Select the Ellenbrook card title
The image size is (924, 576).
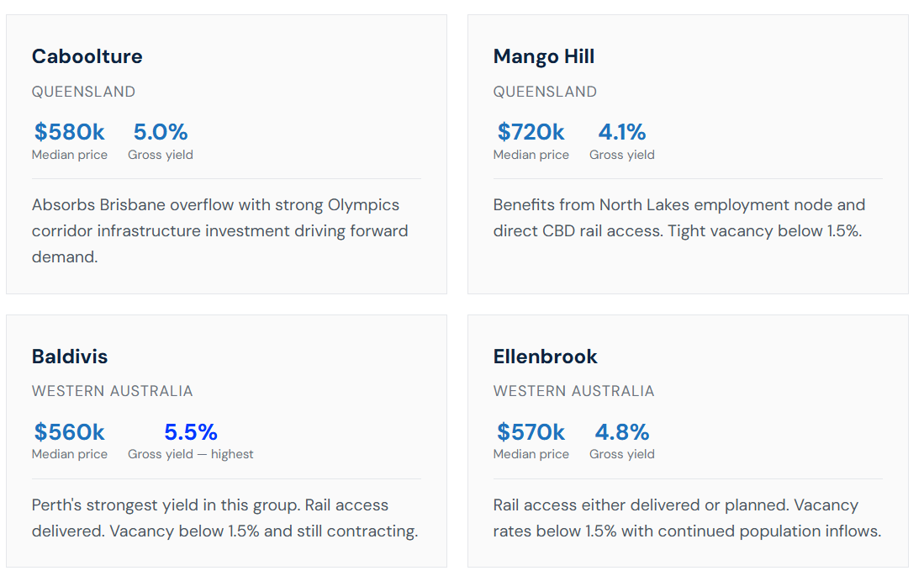pyautogui.click(x=545, y=357)
